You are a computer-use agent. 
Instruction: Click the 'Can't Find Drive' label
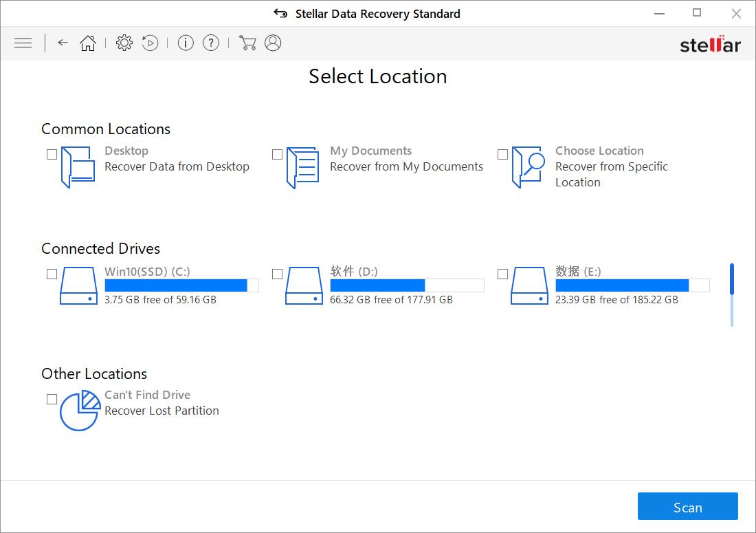tap(147, 395)
